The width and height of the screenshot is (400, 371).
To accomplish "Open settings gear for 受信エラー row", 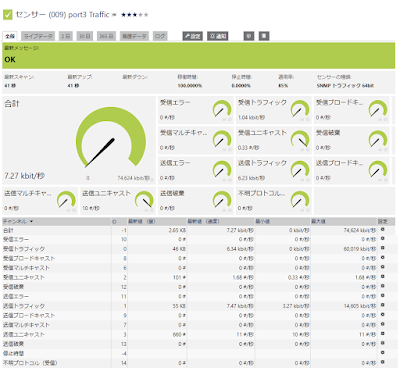I will pyautogui.click(x=382, y=239).
